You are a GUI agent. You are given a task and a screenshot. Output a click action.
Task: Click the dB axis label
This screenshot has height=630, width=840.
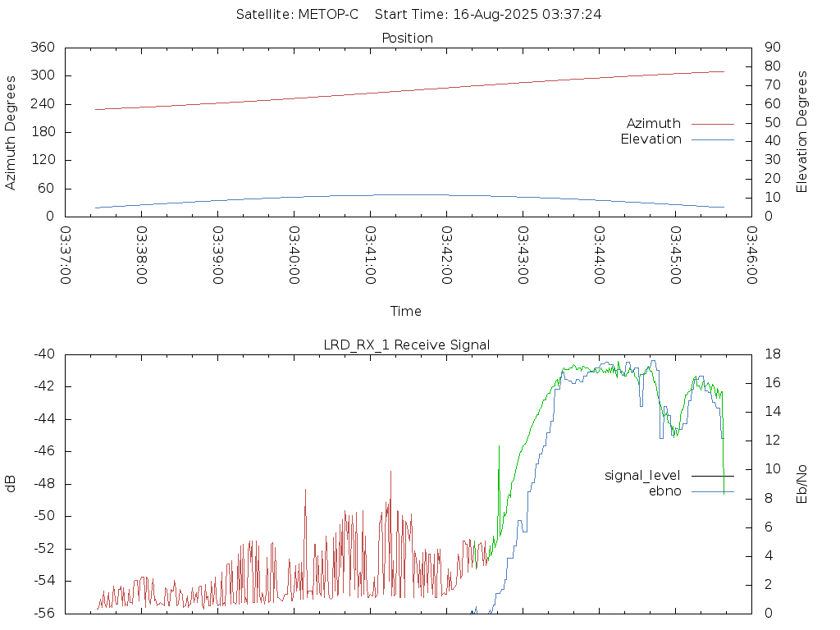(10, 484)
